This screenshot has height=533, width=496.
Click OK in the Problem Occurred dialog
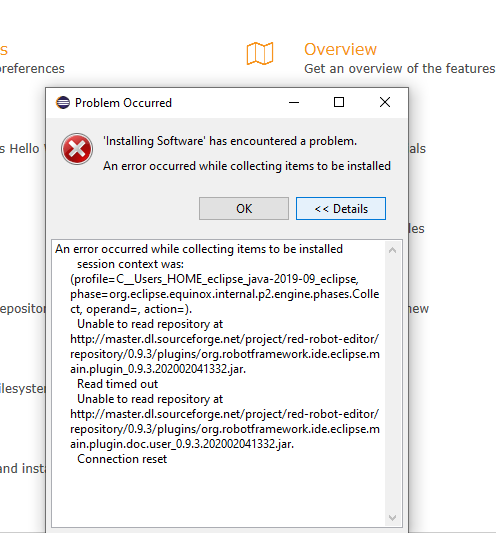(244, 208)
